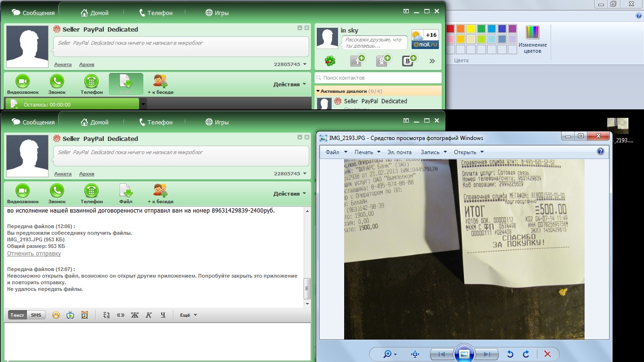Rotate the photo clockwise in Photo Viewer
The height and width of the screenshot is (362, 644).
(x=526, y=354)
